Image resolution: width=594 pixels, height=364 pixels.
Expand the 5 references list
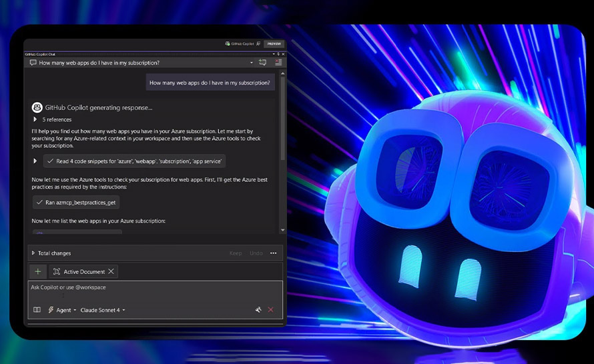tap(35, 119)
